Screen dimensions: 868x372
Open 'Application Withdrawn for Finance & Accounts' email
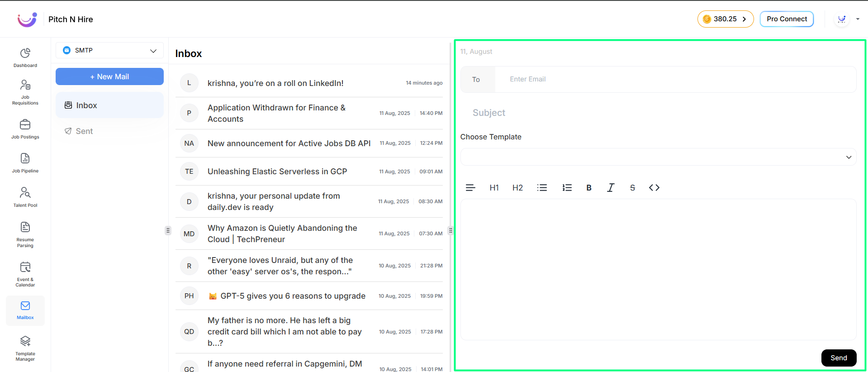(309, 113)
